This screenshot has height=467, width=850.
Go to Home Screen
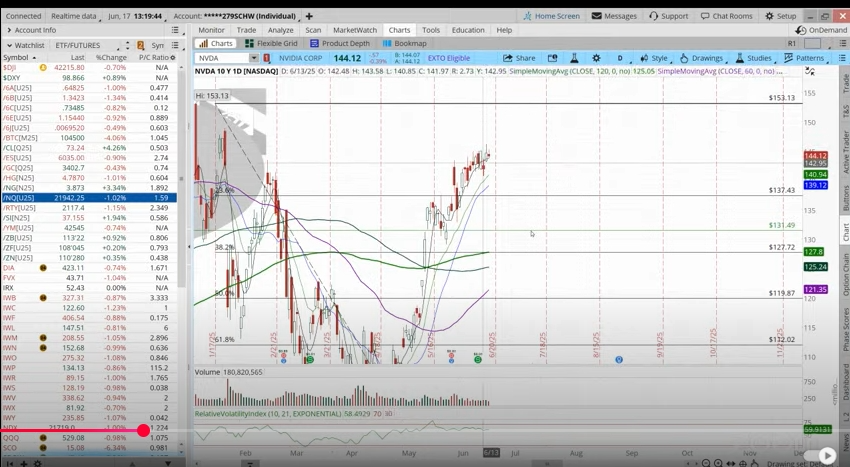pos(551,16)
